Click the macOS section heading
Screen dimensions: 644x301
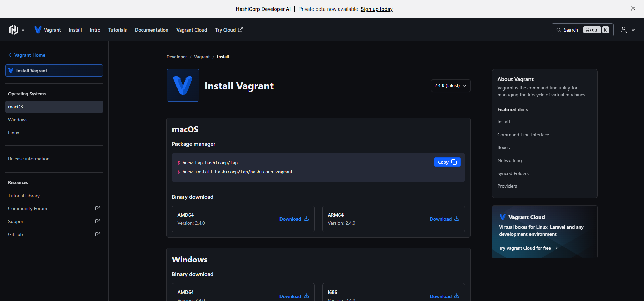coord(185,129)
